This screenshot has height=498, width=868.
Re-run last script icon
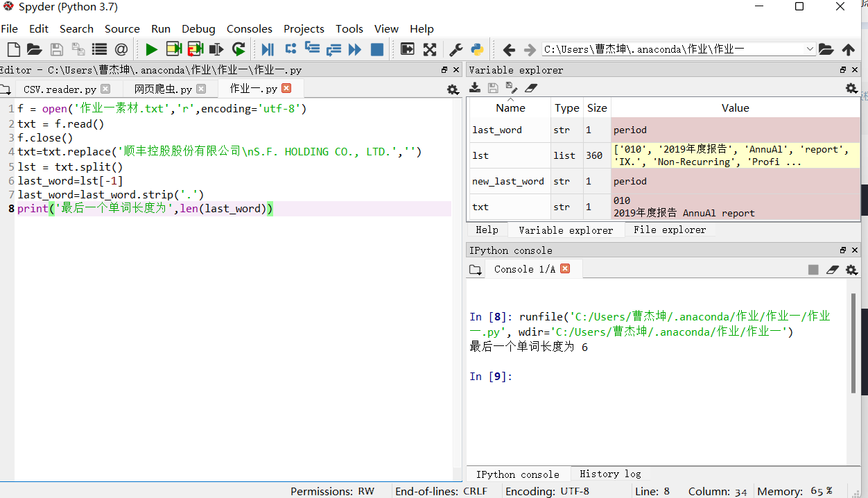click(x=238, y=49)
